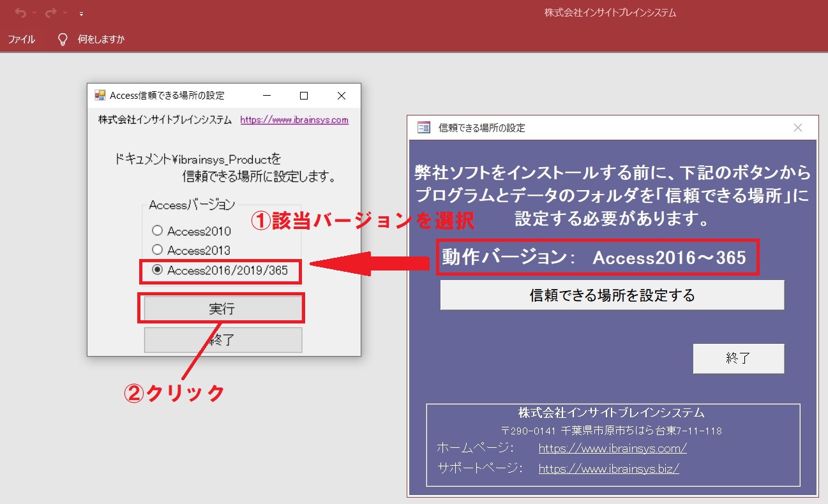Click the Access信頼できる場所の設定 window app icon
828x504 pixels.
pos(100,95)
